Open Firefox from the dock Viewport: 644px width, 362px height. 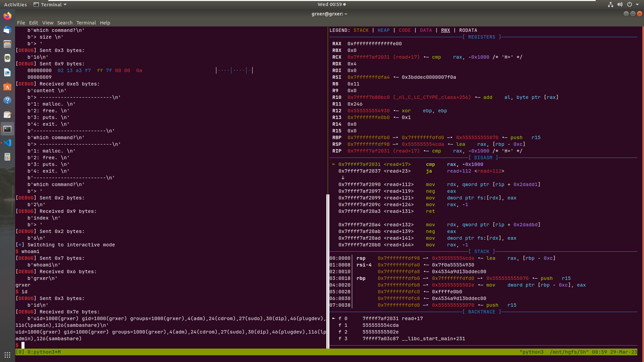tap(7, 16)
